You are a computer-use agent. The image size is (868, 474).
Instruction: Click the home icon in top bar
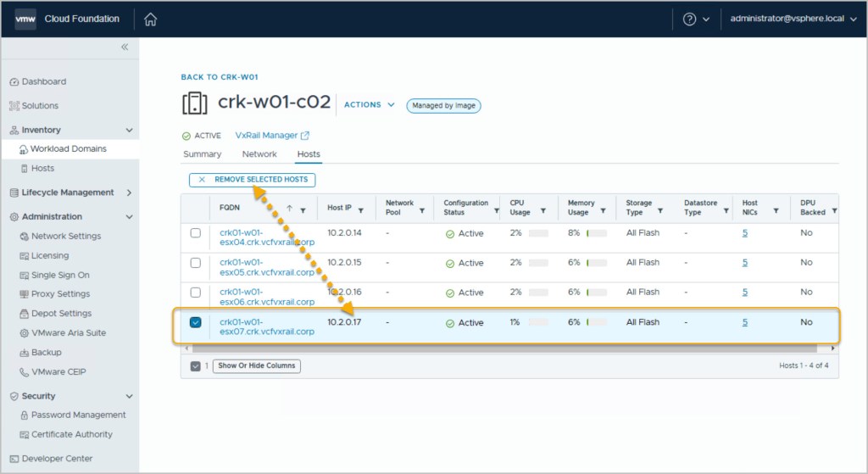pos(151,19)
